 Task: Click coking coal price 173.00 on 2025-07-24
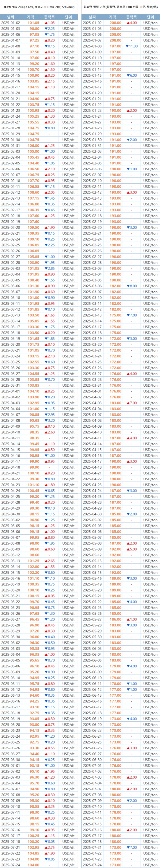coord(115,865)
